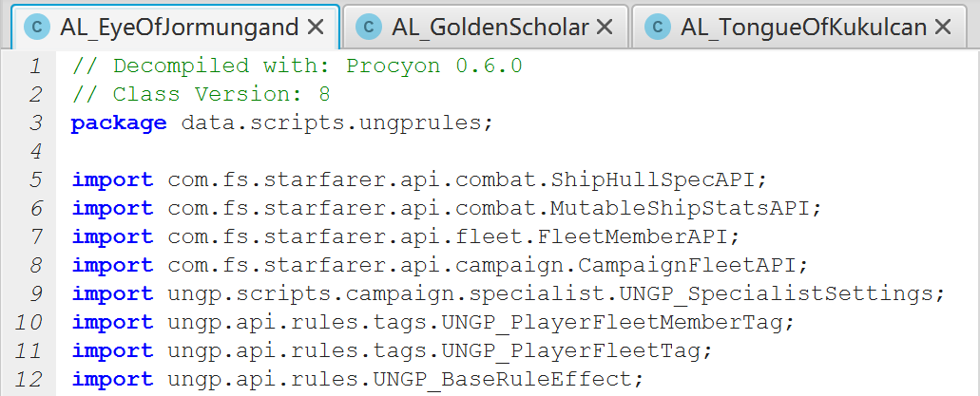Image resolution: width=980 pixels, height=396 pixels.
Task: Open the AL_TongueOfKukulcan tab
Action: (x=803, y=28)
